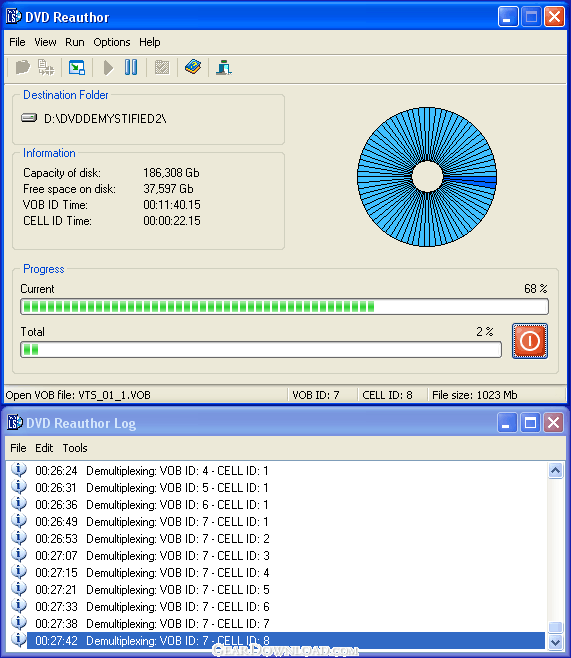
Task: Click info icon on the 00:27:21 log row
Action: pyautogui.click(x=18, y=588)
